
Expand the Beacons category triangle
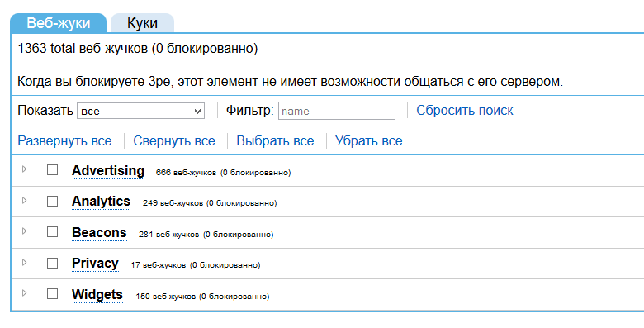[24, 231]
